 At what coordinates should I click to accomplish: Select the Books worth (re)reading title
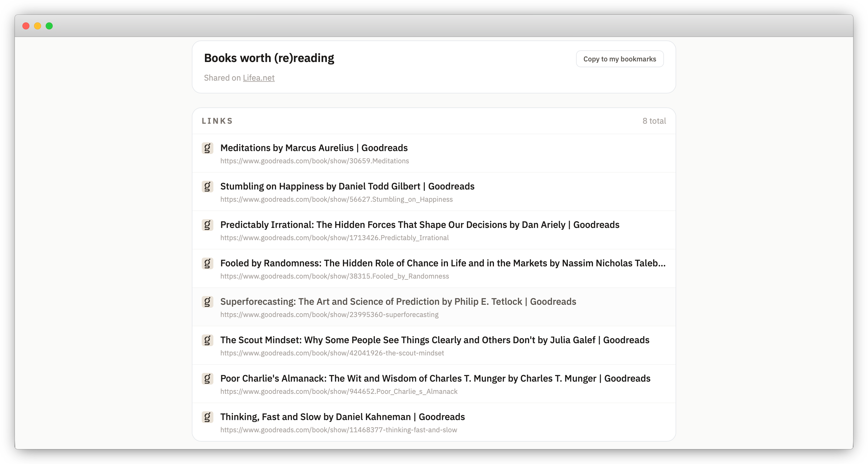pos(269,58)
